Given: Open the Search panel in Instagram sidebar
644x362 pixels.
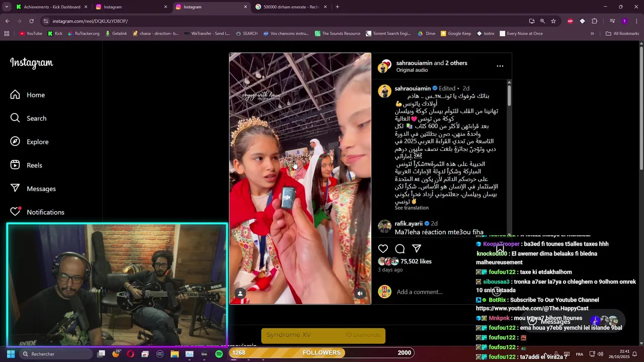Looking at the screenshot, I should click(x=28, y=118).
